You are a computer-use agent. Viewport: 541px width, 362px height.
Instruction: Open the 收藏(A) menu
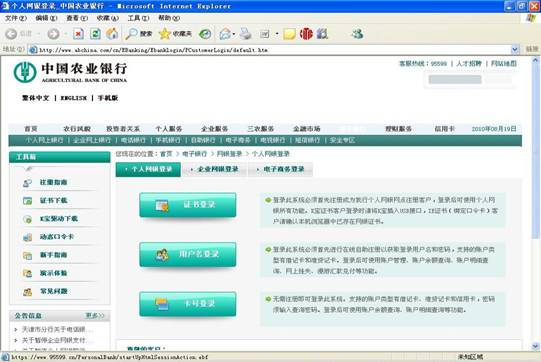pyautogui.click(x=108, y=18)
